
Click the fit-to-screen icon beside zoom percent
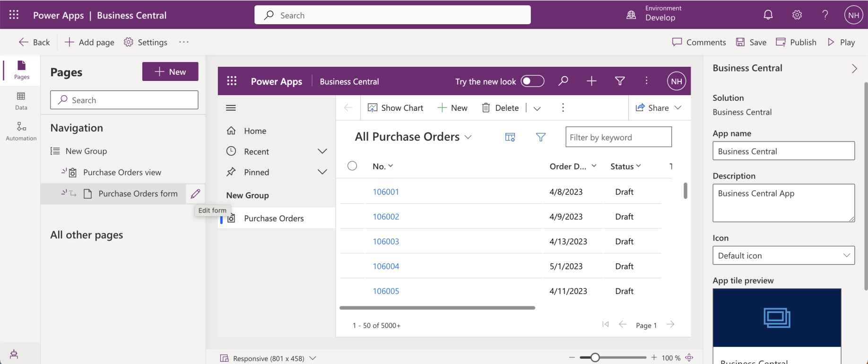coord(689,358)
